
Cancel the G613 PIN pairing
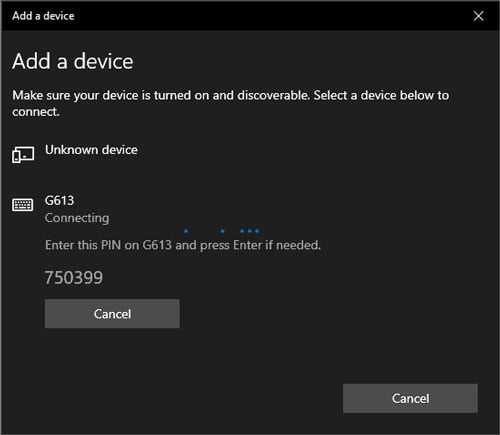click(x=112, y=314)
